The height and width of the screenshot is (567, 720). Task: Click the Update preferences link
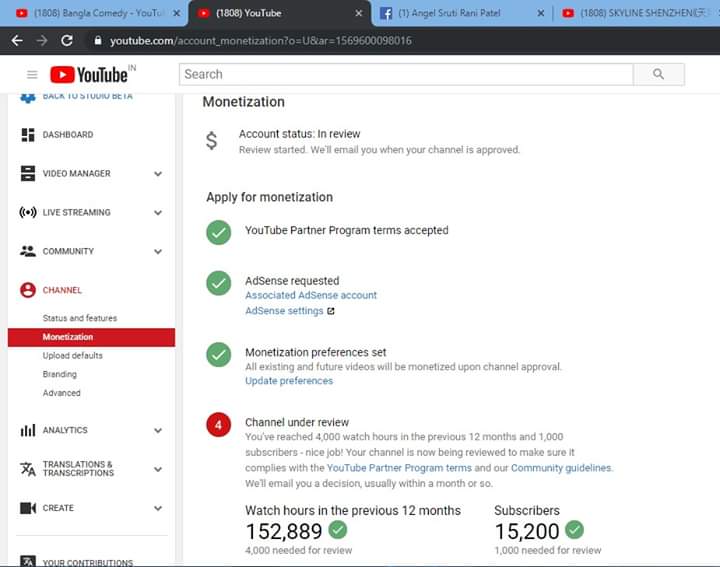click(289, 381)
